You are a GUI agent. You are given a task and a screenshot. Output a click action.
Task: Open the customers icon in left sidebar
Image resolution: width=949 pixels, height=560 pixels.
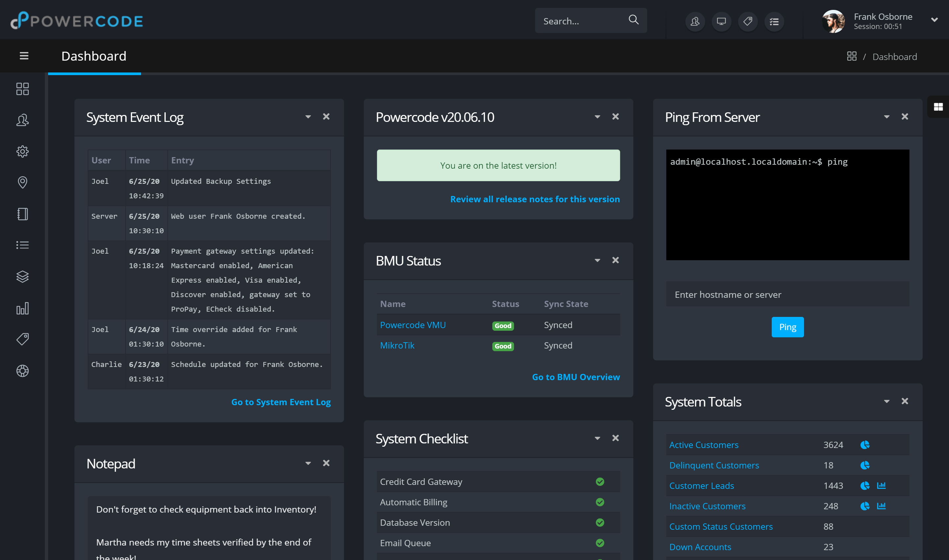click(22, 120)
